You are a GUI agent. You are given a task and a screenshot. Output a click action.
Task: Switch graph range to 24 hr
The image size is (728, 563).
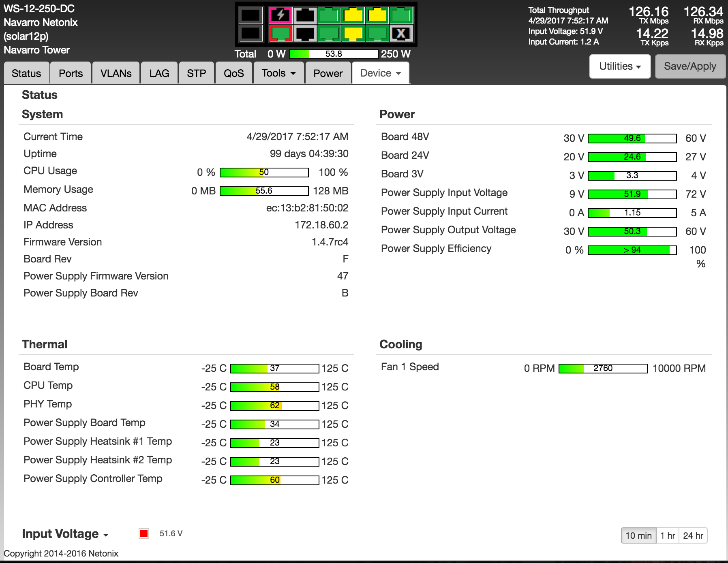tap(693, 535)
